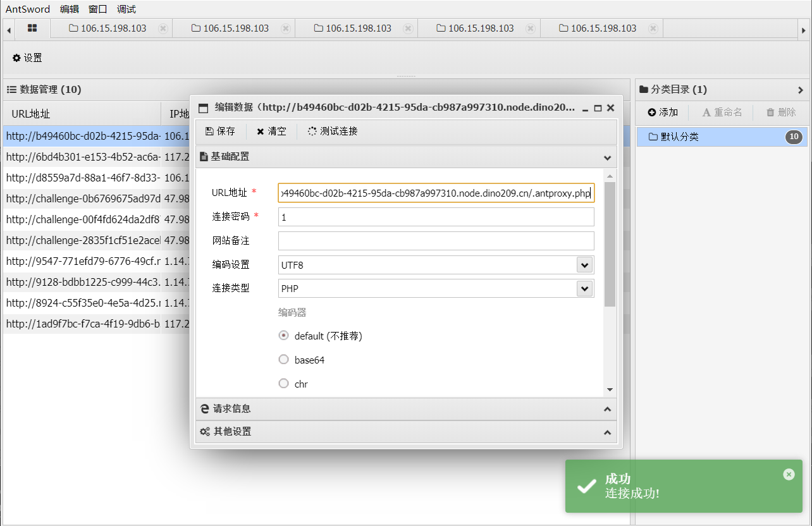Select the base64 encoder radio
Screen dimensions: 812x526
[284, 360]
